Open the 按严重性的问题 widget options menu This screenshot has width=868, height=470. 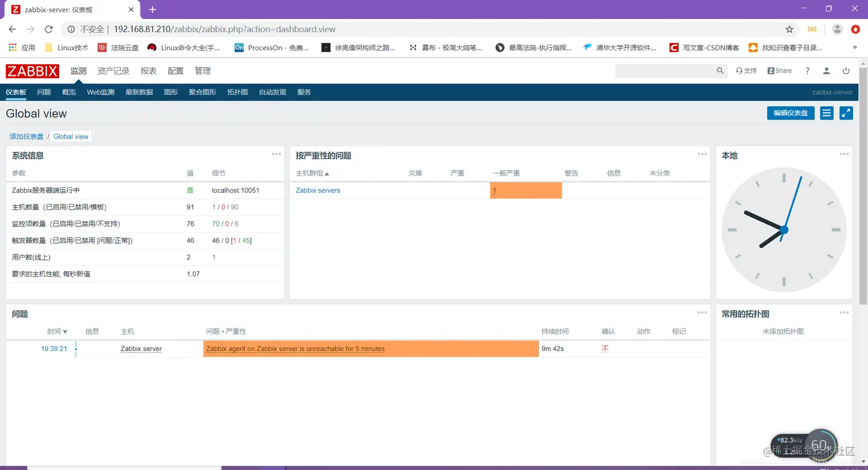[702, 154]
